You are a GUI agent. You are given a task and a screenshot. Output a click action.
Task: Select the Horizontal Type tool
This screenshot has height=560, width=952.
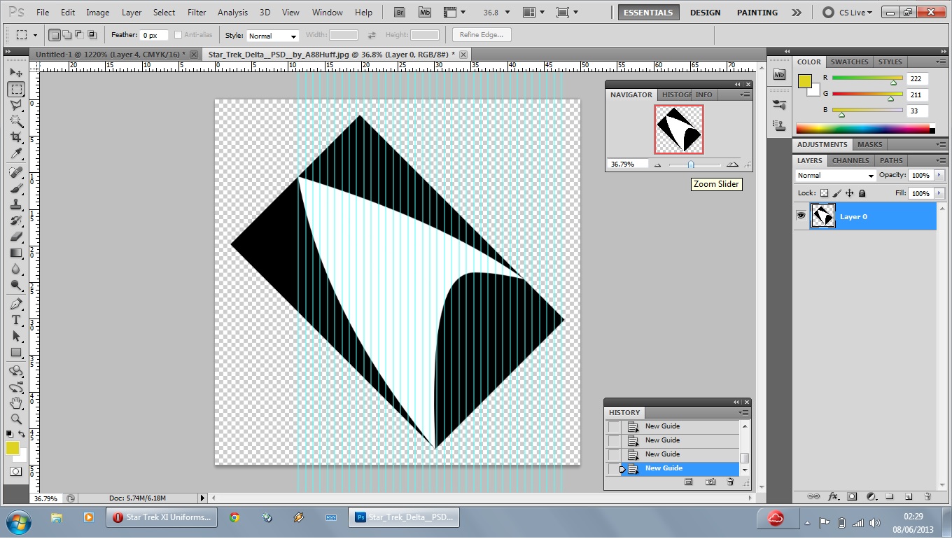(x=16, y=320)
